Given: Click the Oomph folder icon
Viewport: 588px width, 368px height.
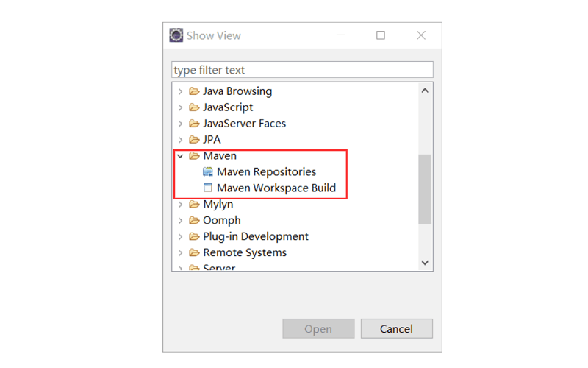Looking at the screenshot, I should [194, 220].
